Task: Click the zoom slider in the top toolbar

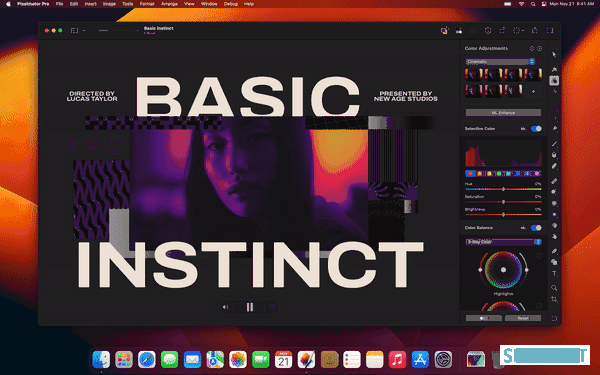Action: click(x=115, y=31)
